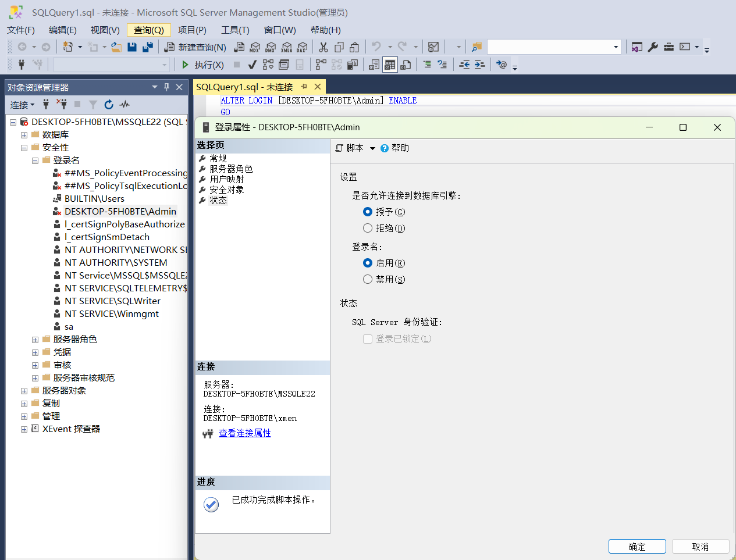The height and width of the screenshot is (560, 736).
Task: Enable the 授予(G) connection permission
Action: point(368,212)
